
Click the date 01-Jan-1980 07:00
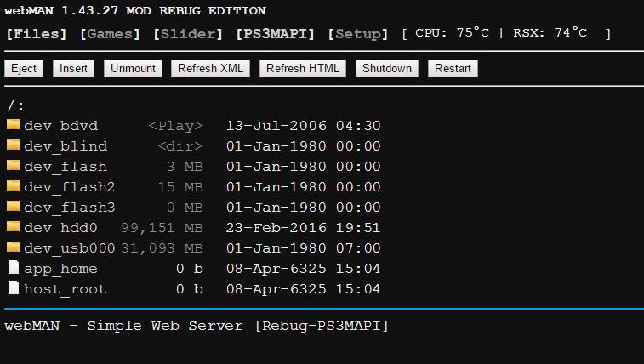coord(304,248)
